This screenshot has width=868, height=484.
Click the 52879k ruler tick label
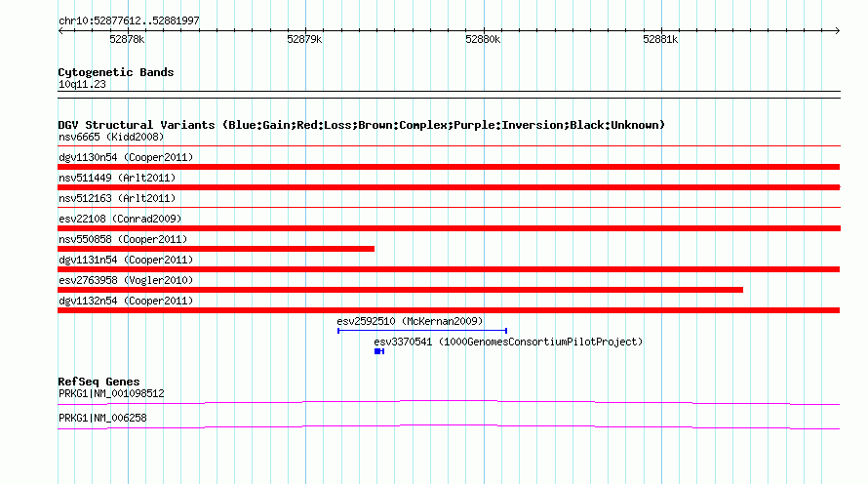click(304, 39)
